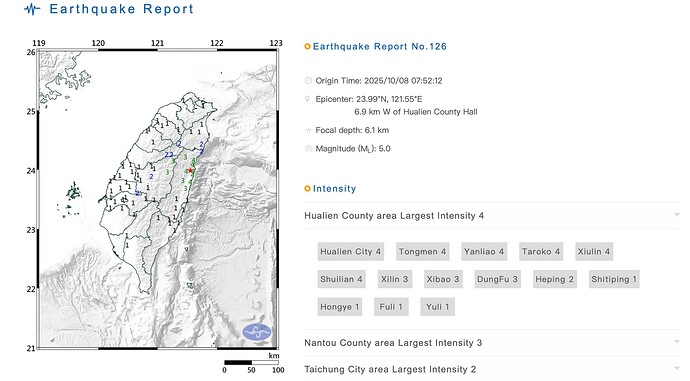Choose the Shitiping 1 station tag
Viewport: 690px width, 381px height.
pos(614,279)
